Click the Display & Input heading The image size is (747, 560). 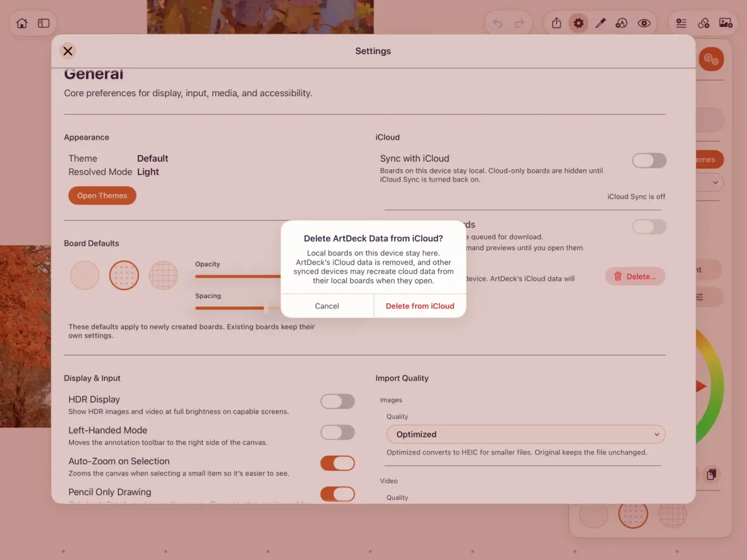coord(92,378)
